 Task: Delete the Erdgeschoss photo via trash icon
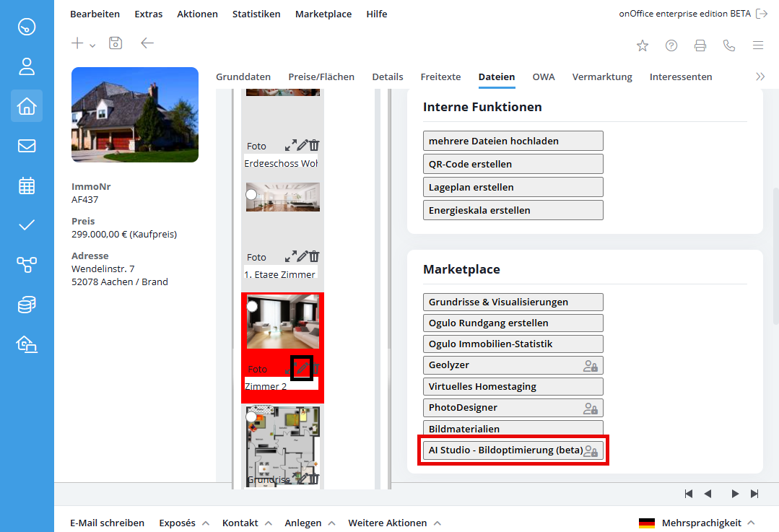[x=314, y=145]
